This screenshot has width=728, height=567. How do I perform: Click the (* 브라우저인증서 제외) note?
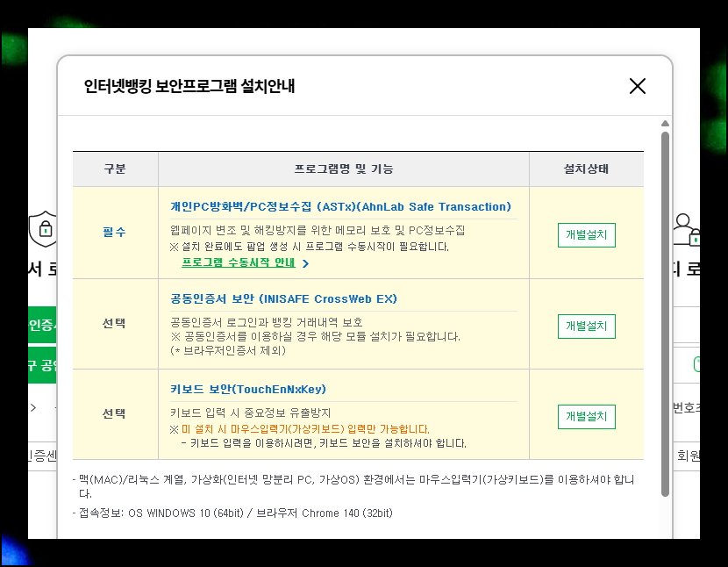pos(228,350)
